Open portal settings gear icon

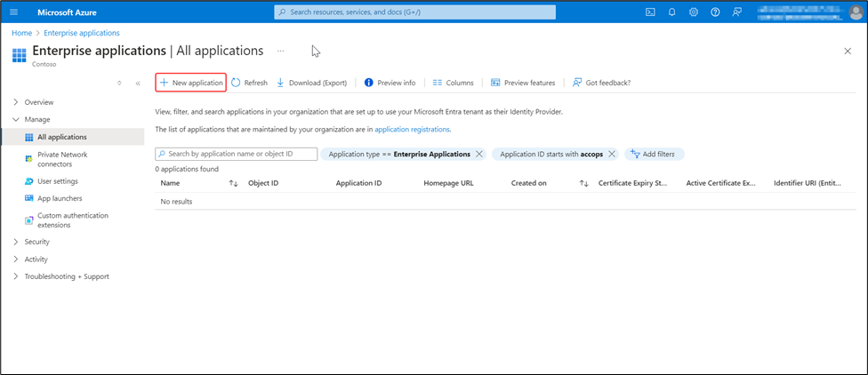pyautogui.click(x=693, y=12)
